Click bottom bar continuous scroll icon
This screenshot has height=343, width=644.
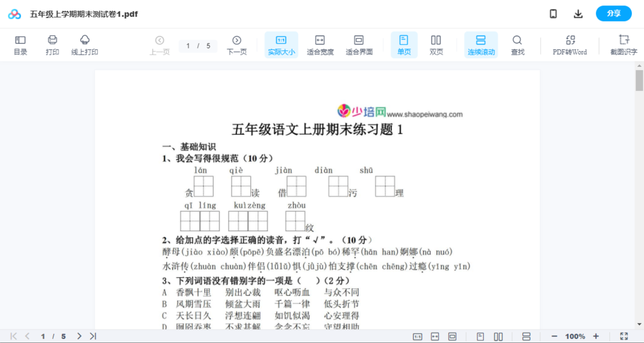click(526, 337)
